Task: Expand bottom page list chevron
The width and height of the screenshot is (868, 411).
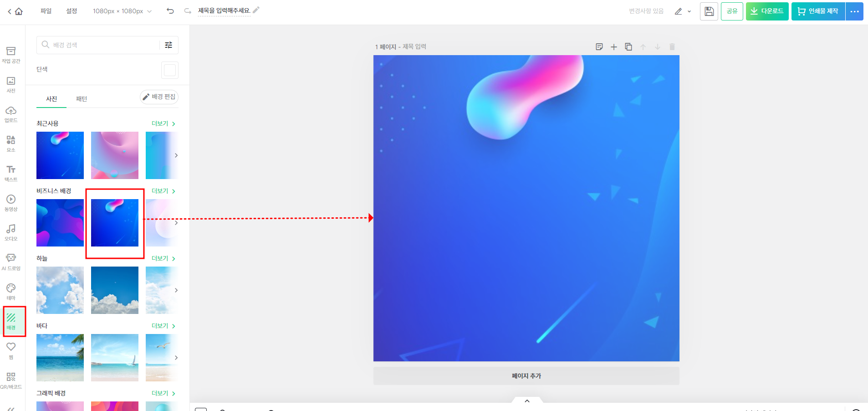Action: [x=527, y=401]
